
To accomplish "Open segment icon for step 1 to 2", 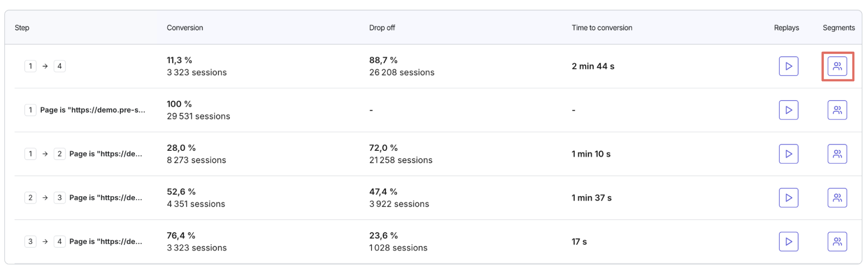I will click(x=837, y=154).
